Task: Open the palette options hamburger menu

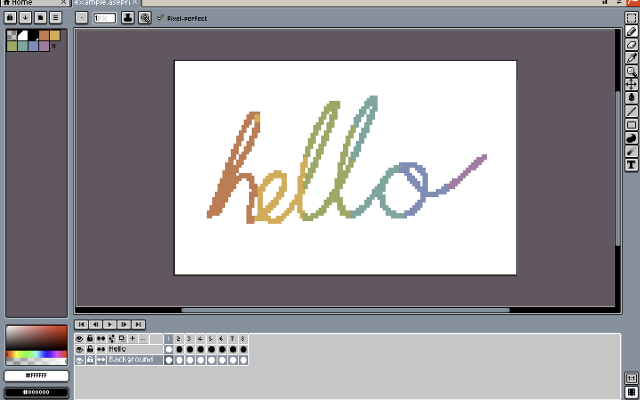Action: click(x=56, y=18)
